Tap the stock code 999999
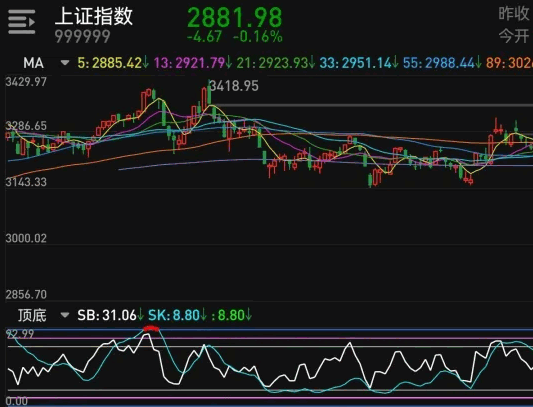 (83, 36)
